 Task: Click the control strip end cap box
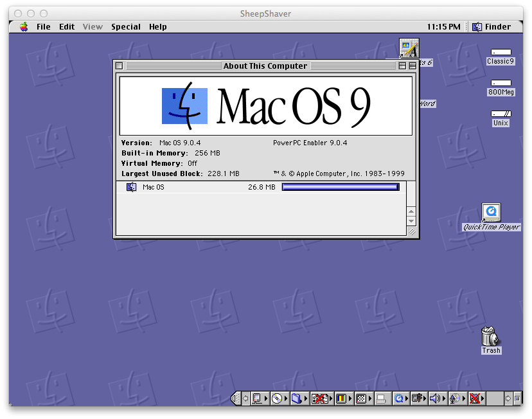[x=517, y=398]
